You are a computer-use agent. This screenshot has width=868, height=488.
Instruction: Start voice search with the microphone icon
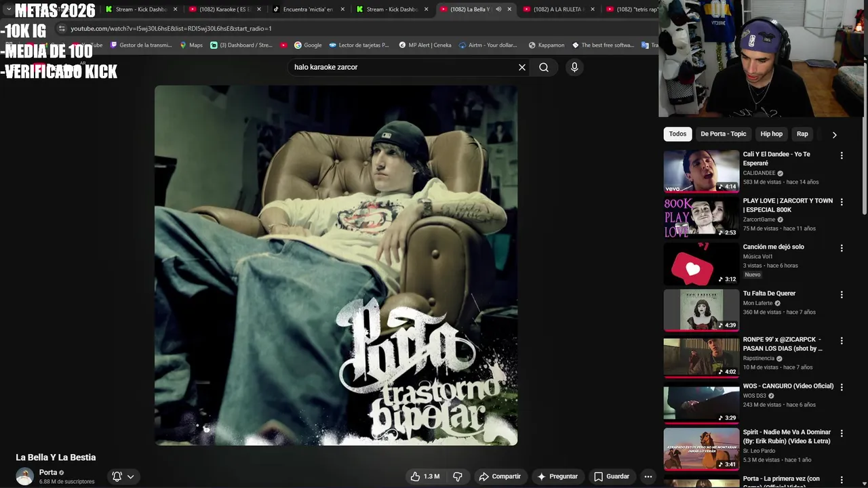(574, 67)
